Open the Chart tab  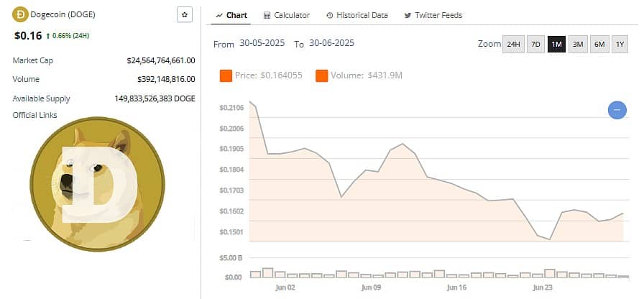click(x=232, y=15)
